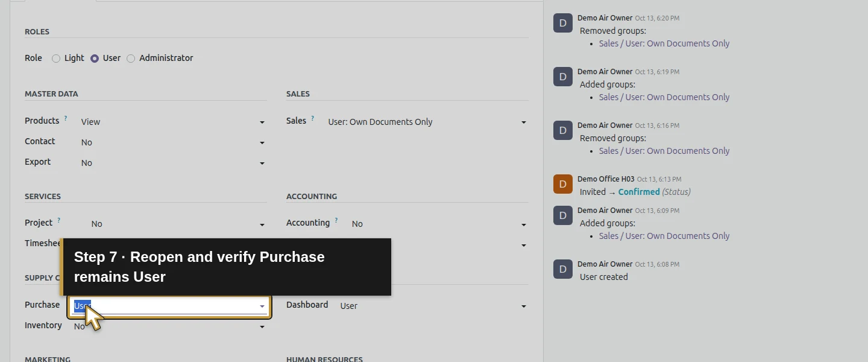Screen dimensions: 868x362
Task: Click the Demo Office H03 author name
Action: (606, 179)
